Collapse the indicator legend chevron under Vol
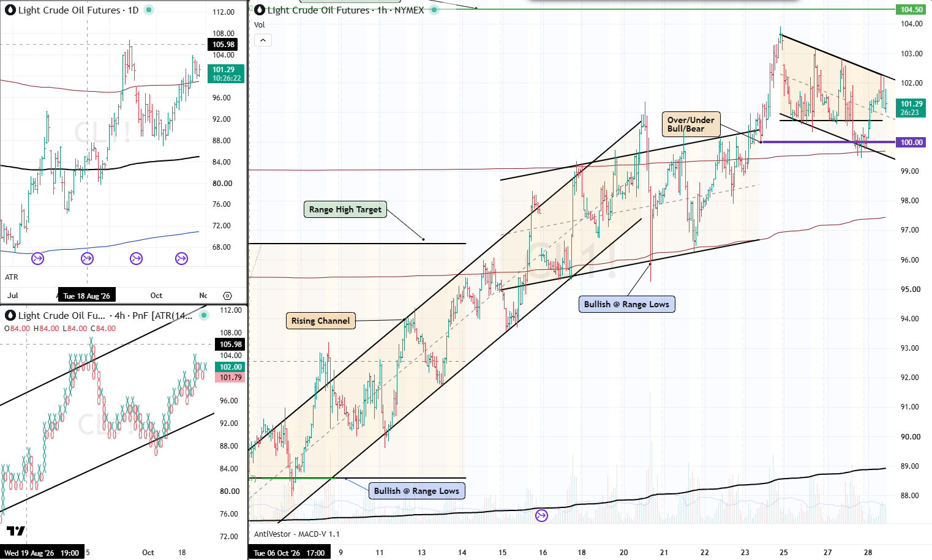 263,40
